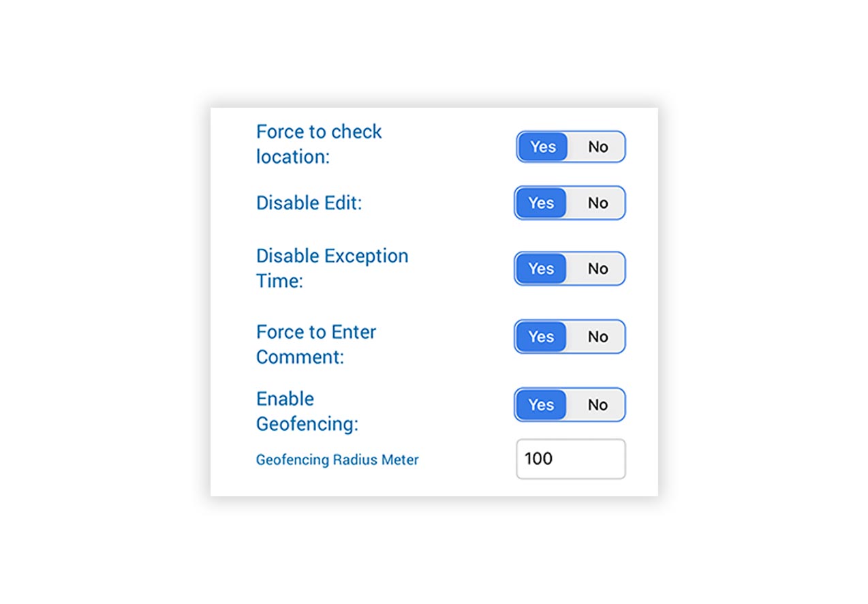
Task: Keep Force to check location set to Yes
Action: coord(542,147)
